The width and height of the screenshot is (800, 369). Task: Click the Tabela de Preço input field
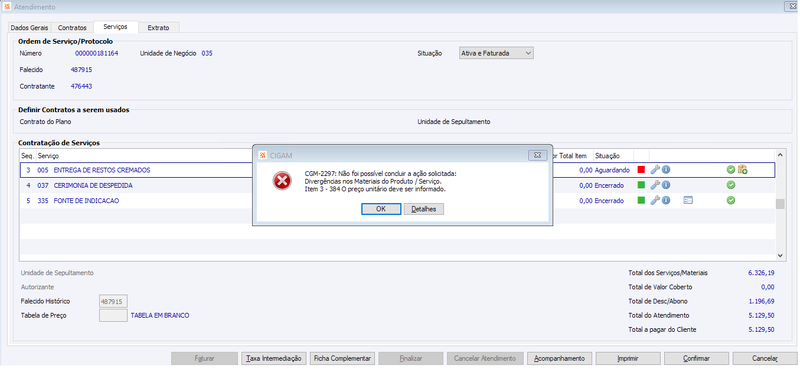113,315
